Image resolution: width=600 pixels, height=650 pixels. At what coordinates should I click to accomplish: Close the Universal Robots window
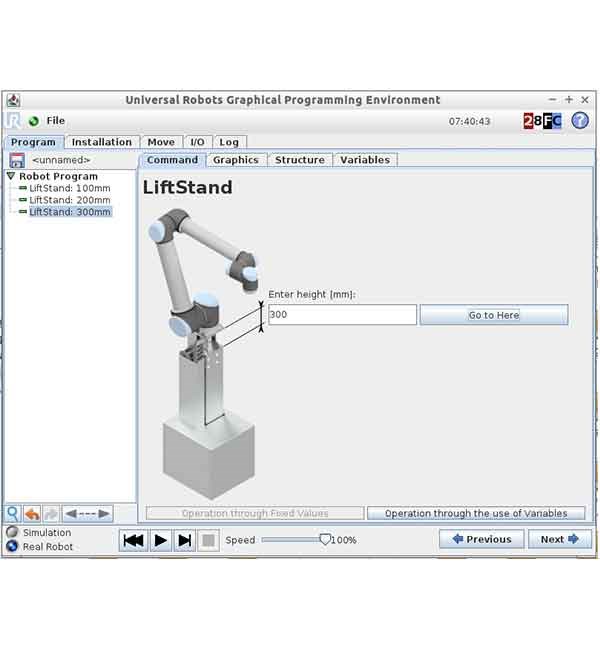tap(585, 100)
